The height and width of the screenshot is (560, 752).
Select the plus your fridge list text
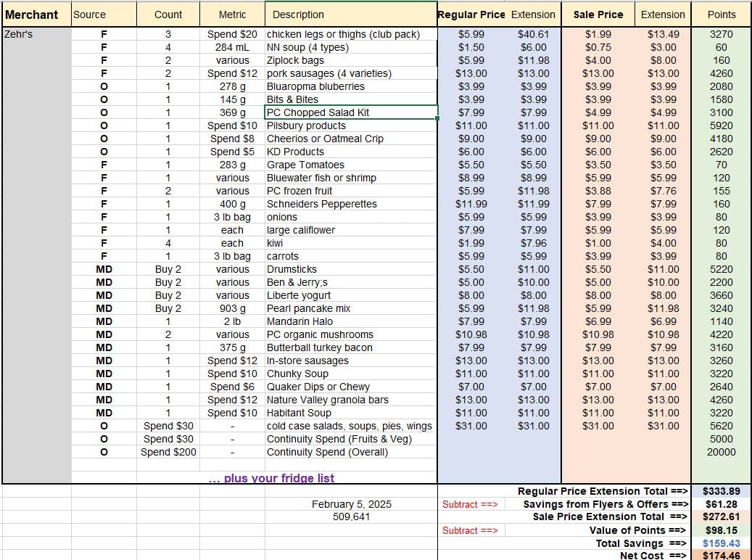tap(272, 478)
